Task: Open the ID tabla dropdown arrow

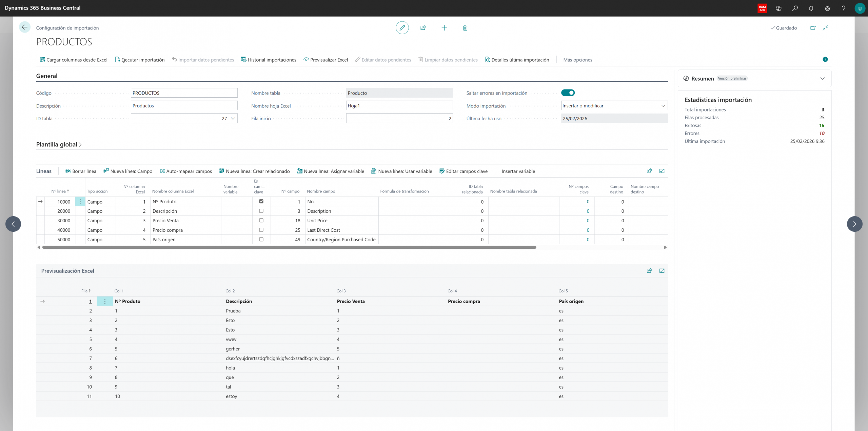Action: click(x=233, y=119)
